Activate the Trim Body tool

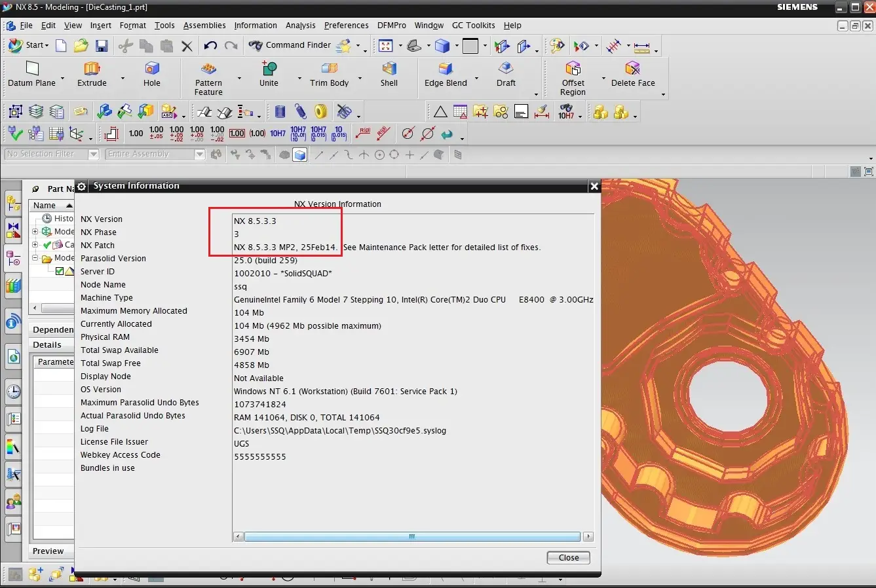pos(329,74)
